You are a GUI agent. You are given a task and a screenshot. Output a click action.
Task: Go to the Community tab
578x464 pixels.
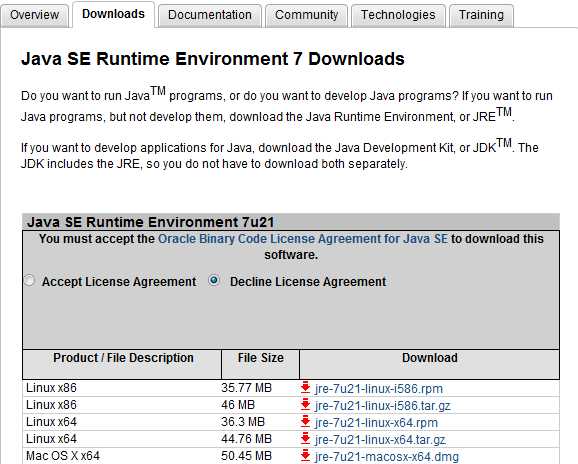[x=306, y=15]
